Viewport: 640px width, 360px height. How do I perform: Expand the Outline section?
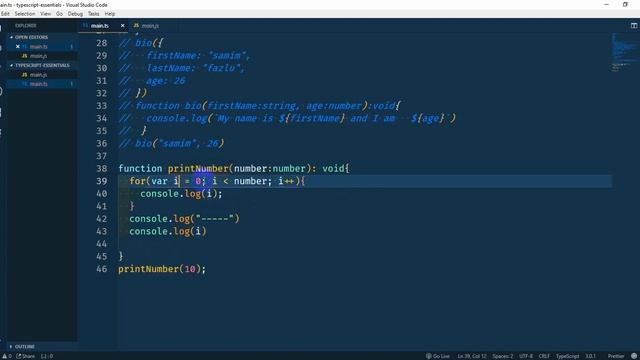pos(24,347)
